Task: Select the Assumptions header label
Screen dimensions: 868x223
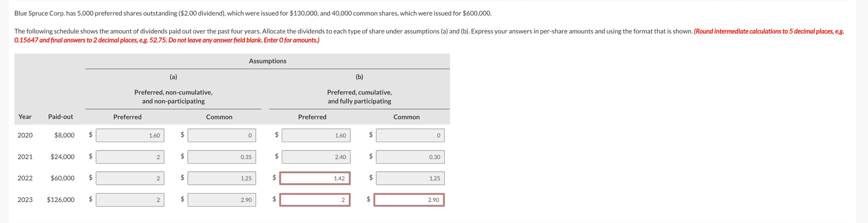Action: click(x=268, y=61)
